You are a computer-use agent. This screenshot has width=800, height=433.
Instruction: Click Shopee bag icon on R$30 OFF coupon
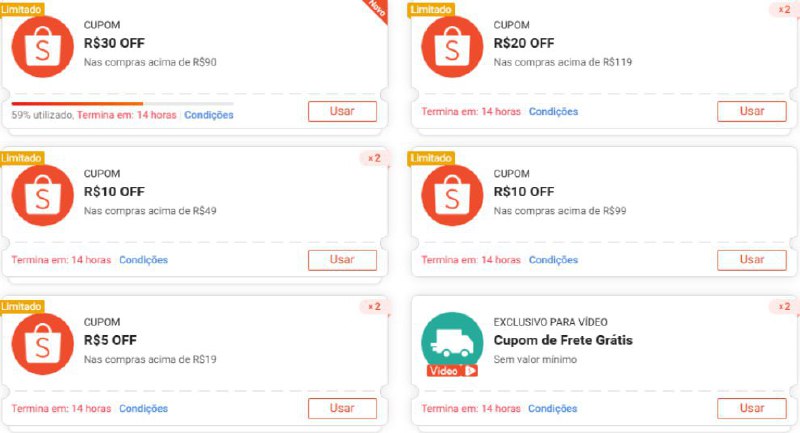pyautogui.click(x=42, y=46)
